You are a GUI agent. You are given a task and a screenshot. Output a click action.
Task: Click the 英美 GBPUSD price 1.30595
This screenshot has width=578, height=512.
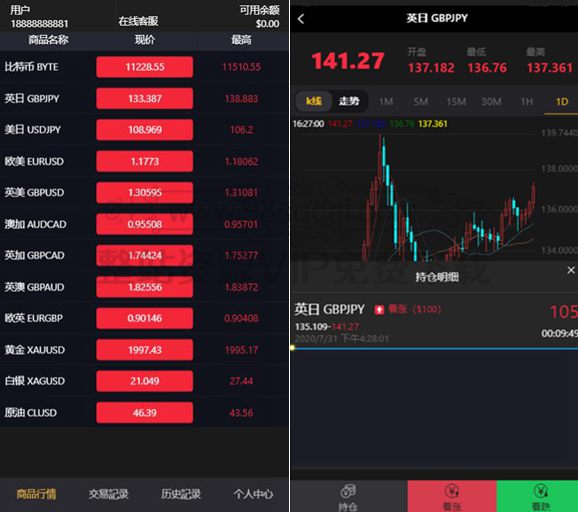pyautogui.click(x=144, y=192)
